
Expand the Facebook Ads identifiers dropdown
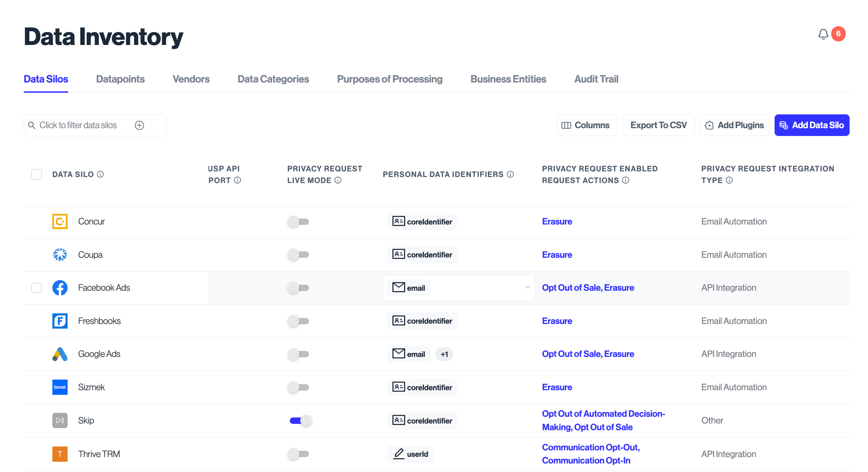click(x=527, y=288)
